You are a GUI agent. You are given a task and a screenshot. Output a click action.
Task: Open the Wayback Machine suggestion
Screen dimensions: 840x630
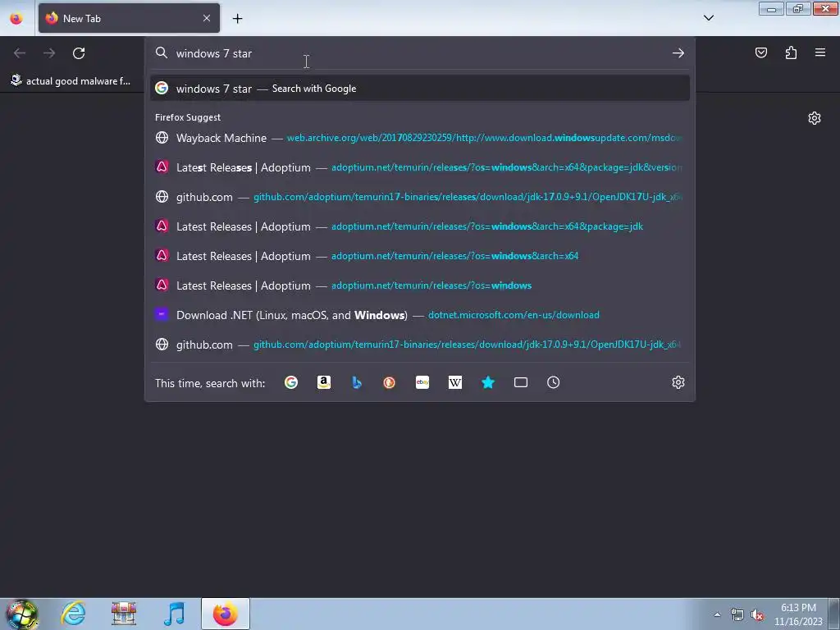[x=420, y=138]
